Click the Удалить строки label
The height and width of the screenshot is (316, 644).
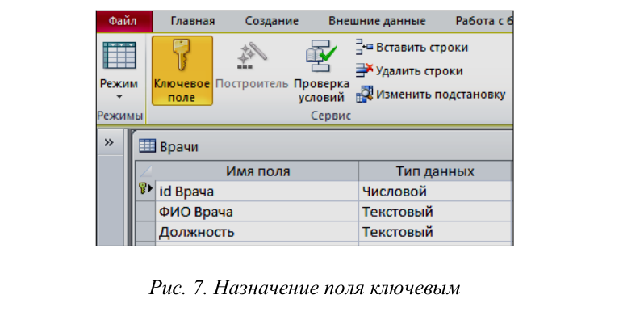[x=420, y=71]
